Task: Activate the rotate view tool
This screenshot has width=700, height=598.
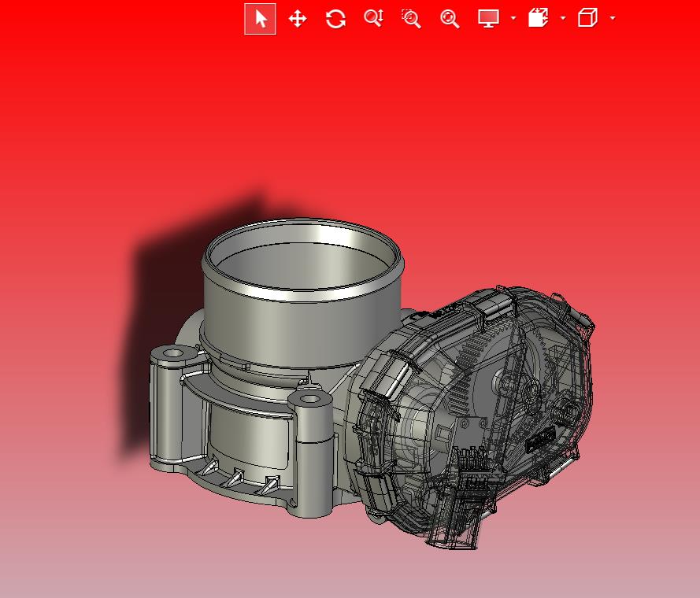Action: point(335,19)
